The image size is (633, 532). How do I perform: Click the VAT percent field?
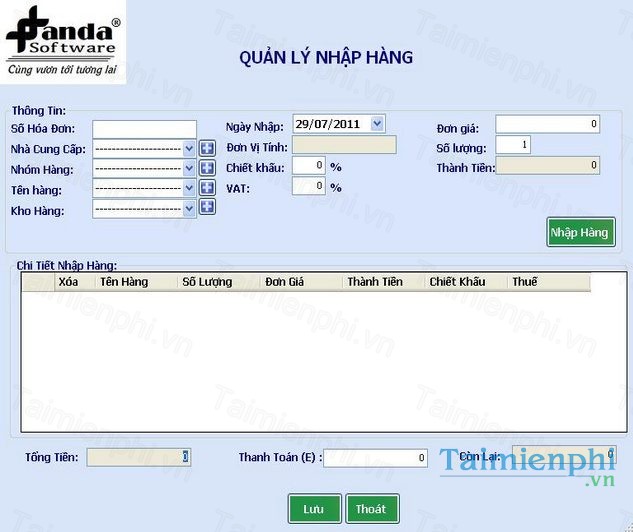pyautogui.click(x=309, y=186)
